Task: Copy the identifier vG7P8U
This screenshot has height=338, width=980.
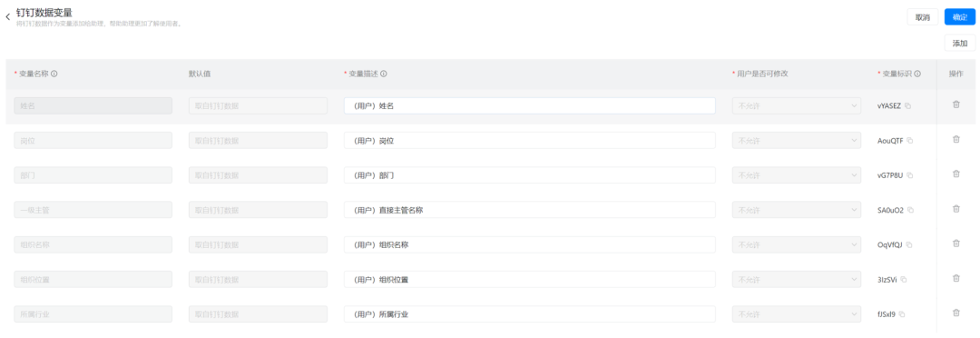Action: coord(910,175)
